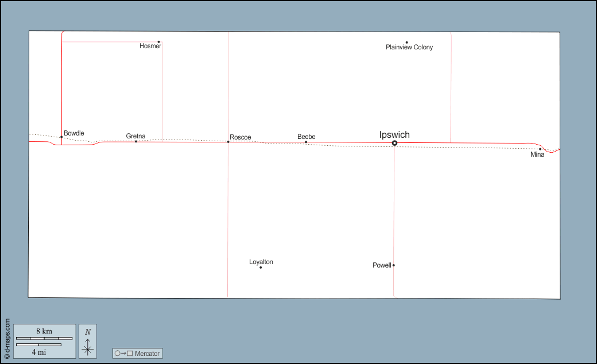The image size is (597, 364).
Task: Click the Bowdle town dot marker
Action: pyautogui.click(x=61, y=137)
